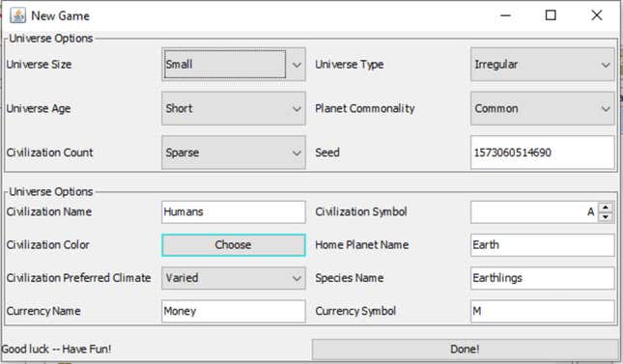This screenshot has height=364, width=623.
Task: Click the Done! button
Action: [x=465, y=349]
